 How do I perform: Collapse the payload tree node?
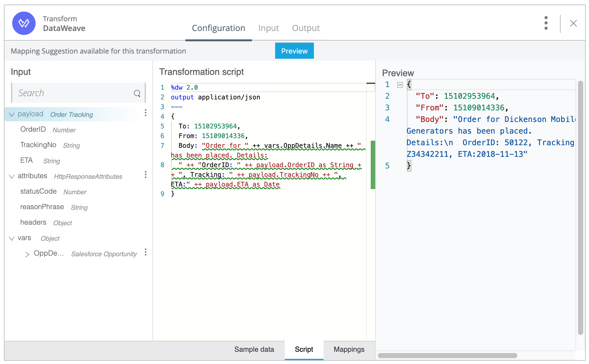pos(12,115)
